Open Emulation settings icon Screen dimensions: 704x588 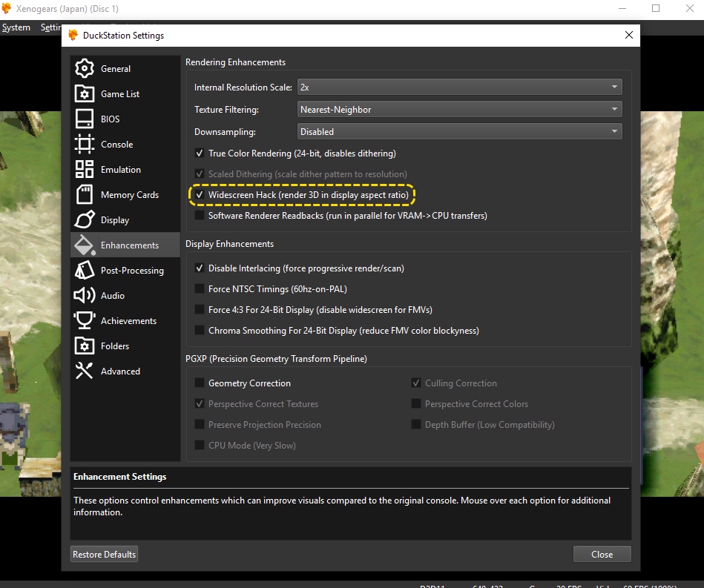(85, 169)
